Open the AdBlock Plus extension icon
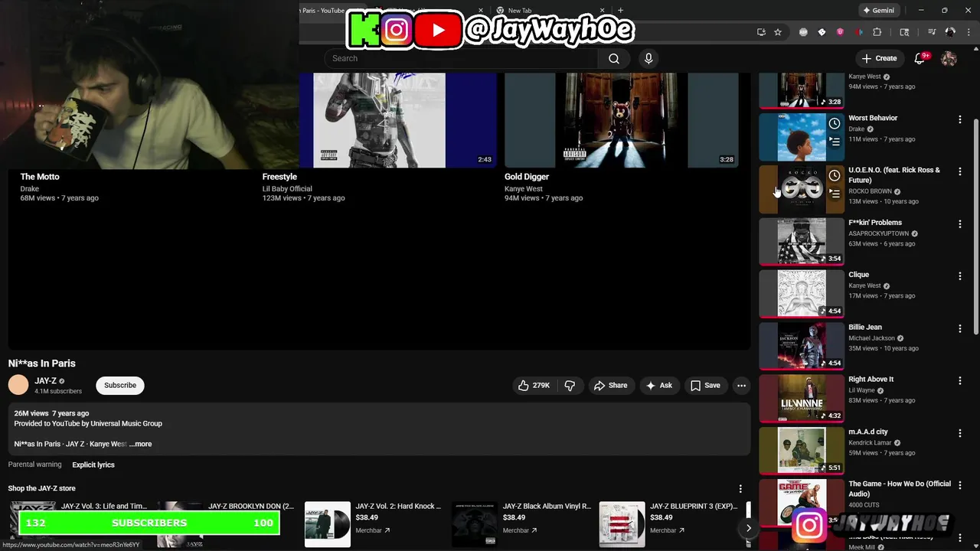 (803, 32)
